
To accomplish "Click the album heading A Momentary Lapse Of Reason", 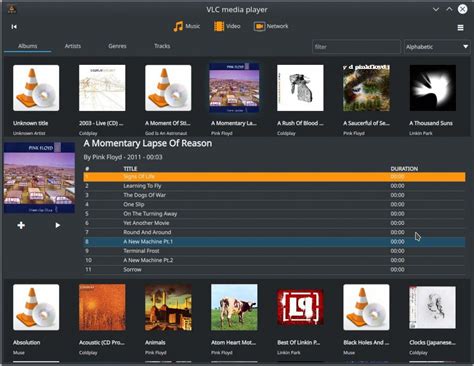I will [148, 143].
